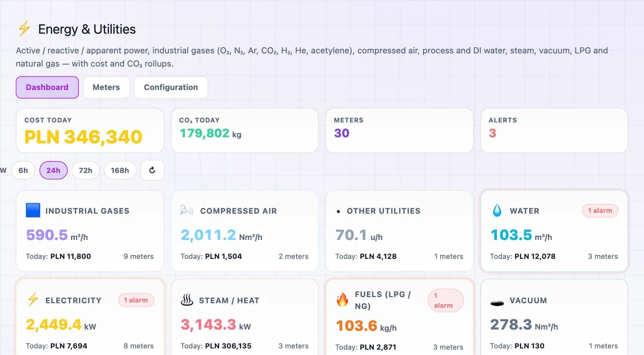Image resolution: width=644 pixels, height=355 pixels.
Task: Click the Vacuum hole icon
Action: tap(497, 303)
